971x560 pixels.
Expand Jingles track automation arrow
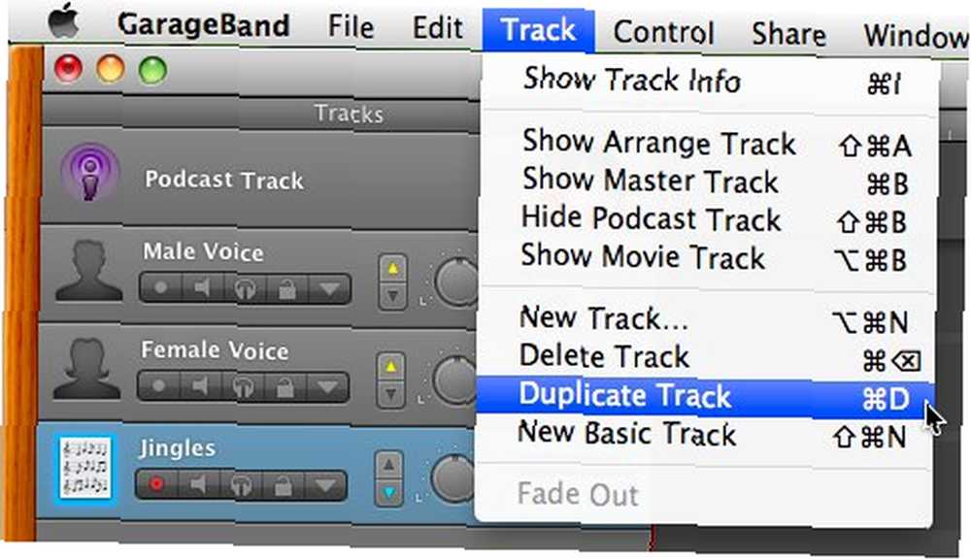(324, 485)
